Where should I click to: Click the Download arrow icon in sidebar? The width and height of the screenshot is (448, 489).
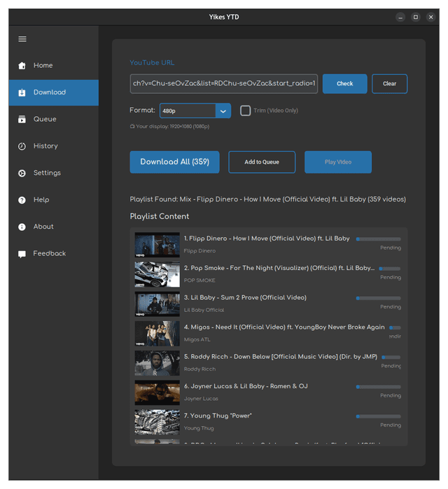tap(22, 92)
